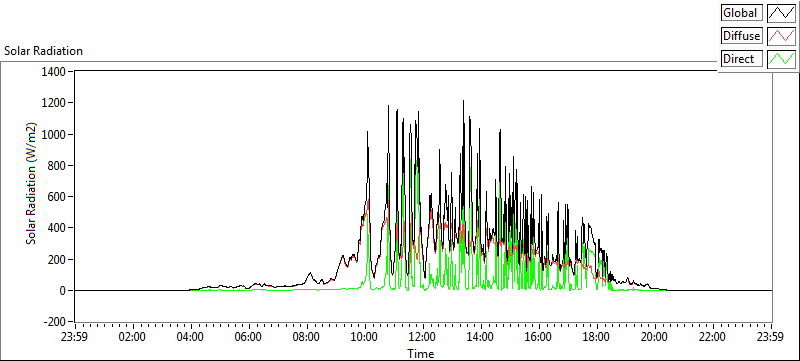Select the Direct legend label
This screenshot has height=361, width=800.
pyautogui.click(x=742, y=59)
